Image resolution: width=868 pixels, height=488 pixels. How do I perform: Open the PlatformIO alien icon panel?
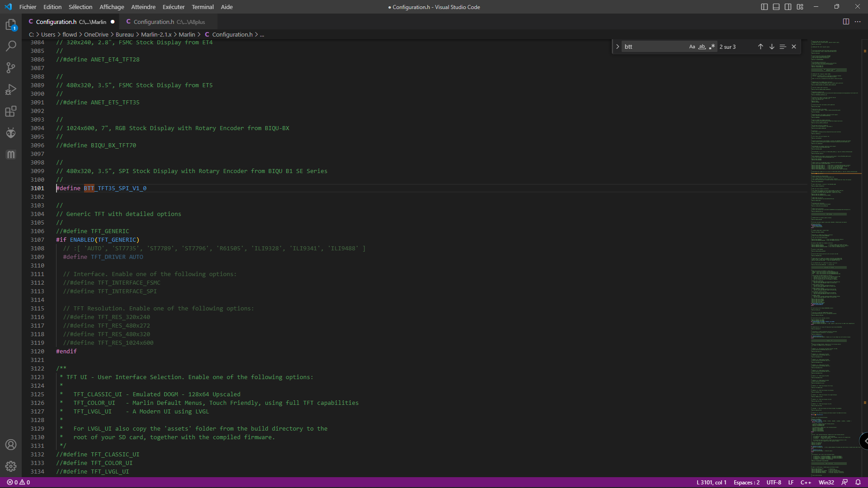(x=11, y=133)
